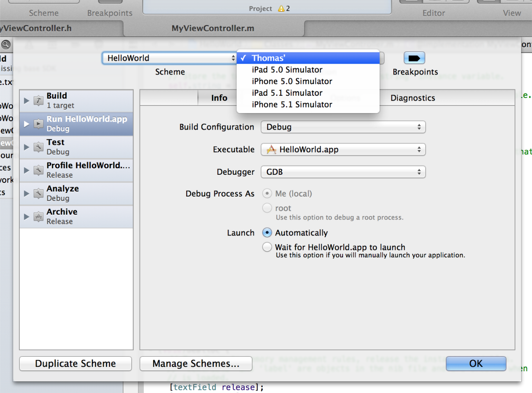Open the Debugger GDB dropdown

coord(343,172)
